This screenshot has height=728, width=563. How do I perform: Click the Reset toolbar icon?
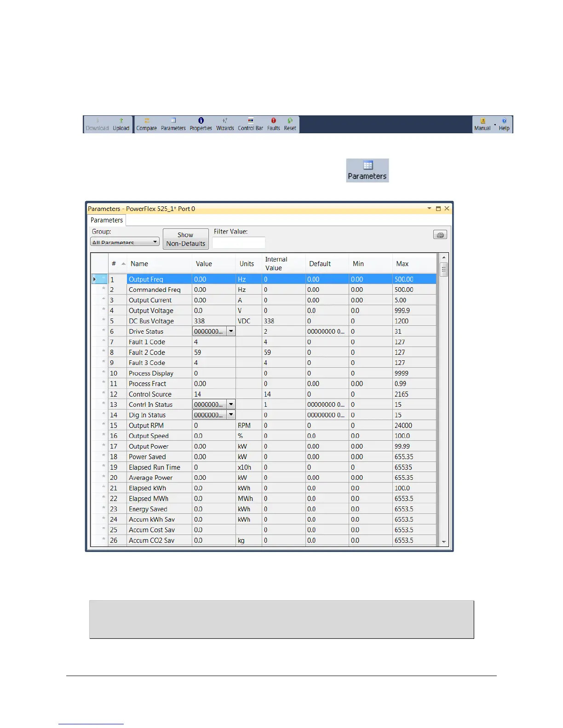coord(290,125)
